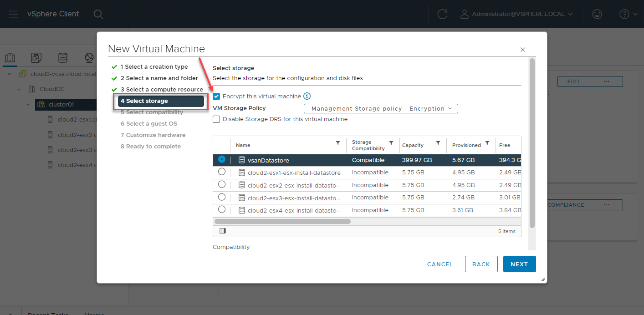Select cluster01 in inventory tree
Image resolution: width=644 pixels, height=315 pixels.
[61, 105]
